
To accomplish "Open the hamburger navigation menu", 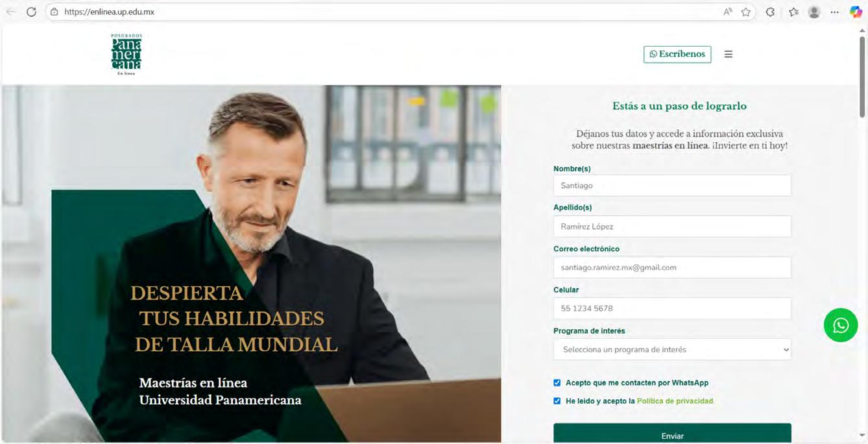I will tap(729, 55).
